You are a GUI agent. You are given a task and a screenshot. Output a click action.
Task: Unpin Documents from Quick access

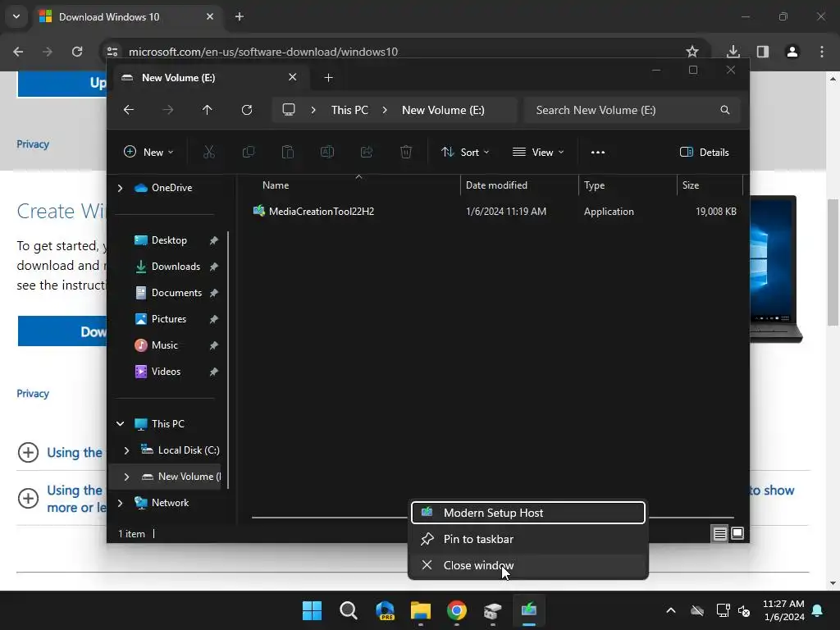point(214,293)
